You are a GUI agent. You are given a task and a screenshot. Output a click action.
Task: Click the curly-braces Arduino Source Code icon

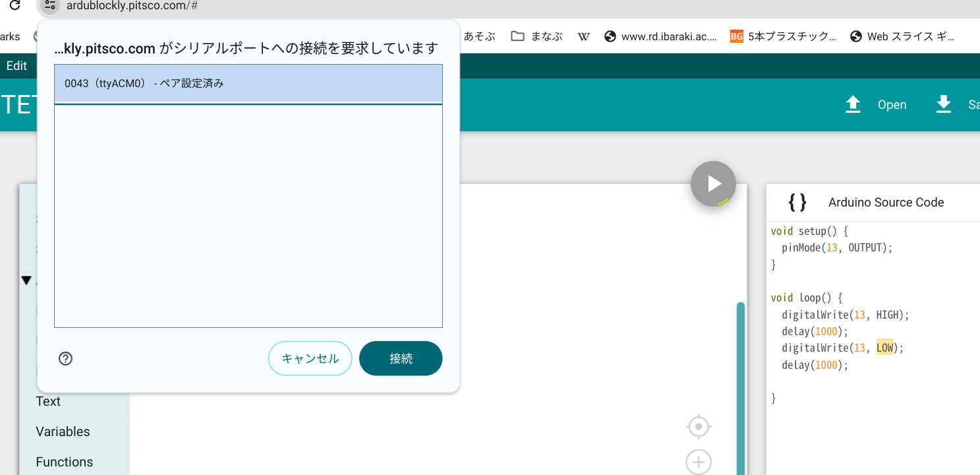point(797,203)
